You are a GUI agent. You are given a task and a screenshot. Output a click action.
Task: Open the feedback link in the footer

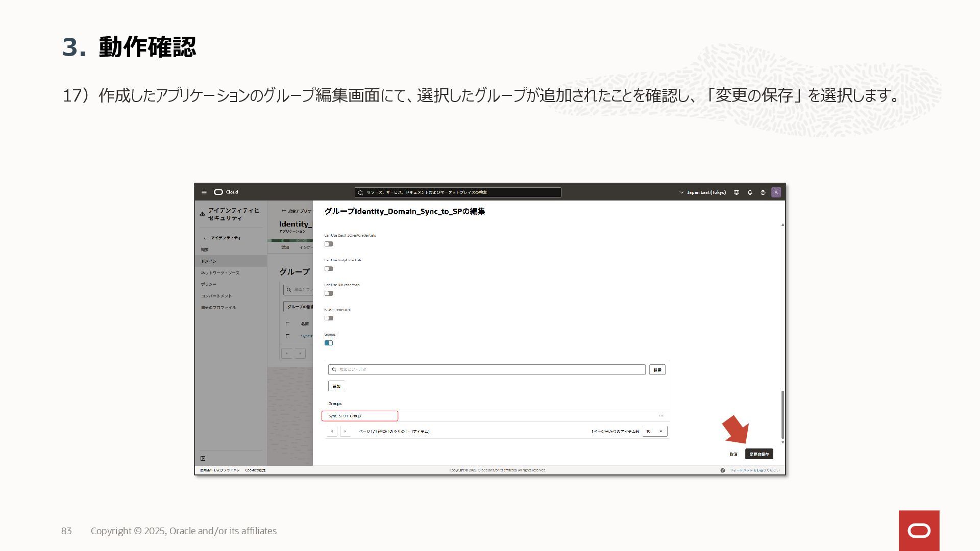(755, 470)
